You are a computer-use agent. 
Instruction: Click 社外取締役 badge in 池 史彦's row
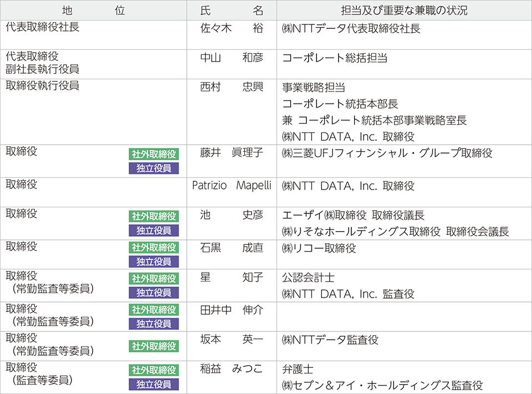pos(154,216)
